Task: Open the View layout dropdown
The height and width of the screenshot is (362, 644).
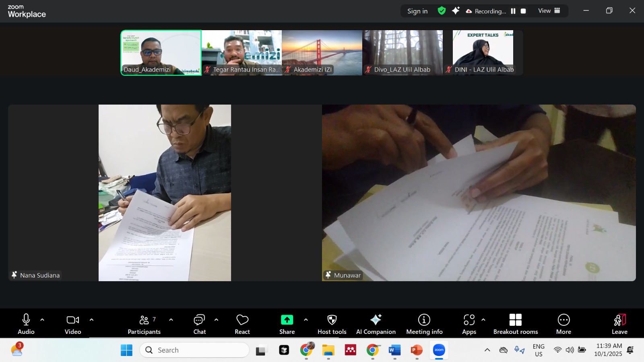Action: point(549,11)
